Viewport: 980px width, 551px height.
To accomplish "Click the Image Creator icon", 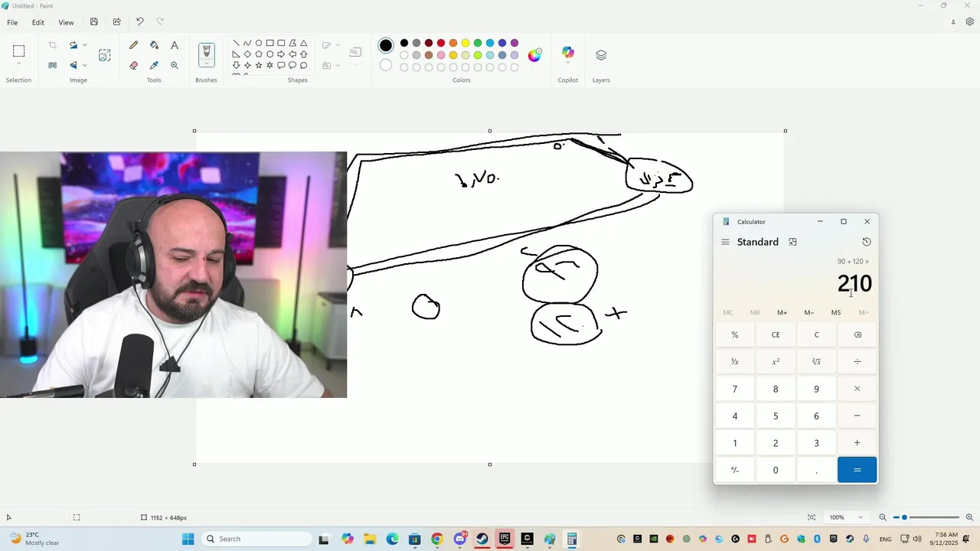I will coord(104,55).
